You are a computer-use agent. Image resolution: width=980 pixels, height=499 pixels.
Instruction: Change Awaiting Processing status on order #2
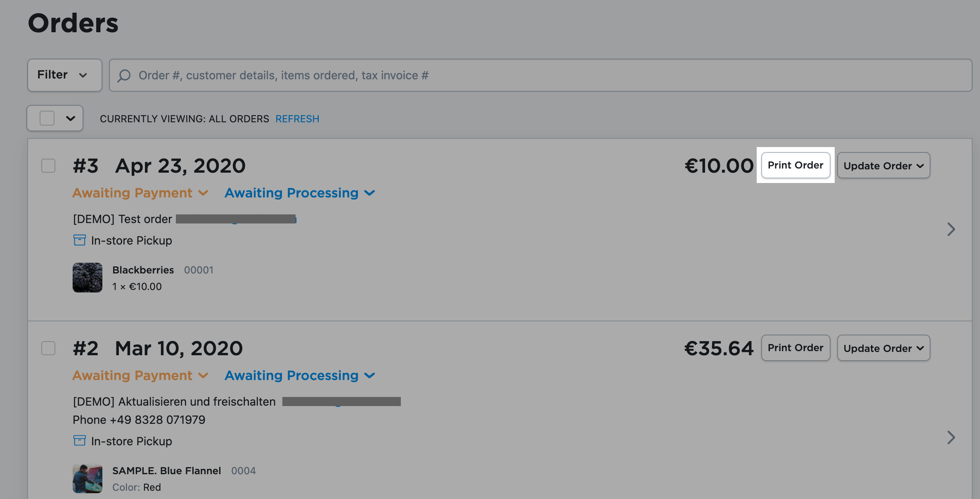coord(300,375)
